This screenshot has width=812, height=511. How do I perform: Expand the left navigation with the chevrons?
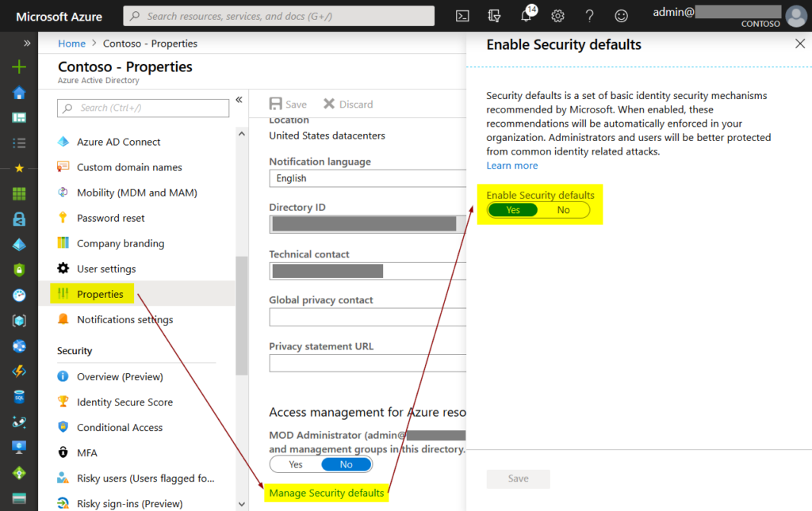[x=29, y=44]
